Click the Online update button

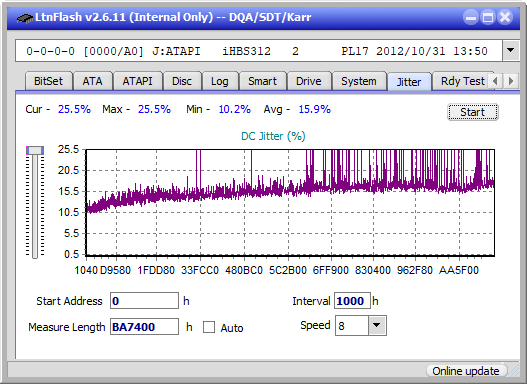click(x=466, y=371)
